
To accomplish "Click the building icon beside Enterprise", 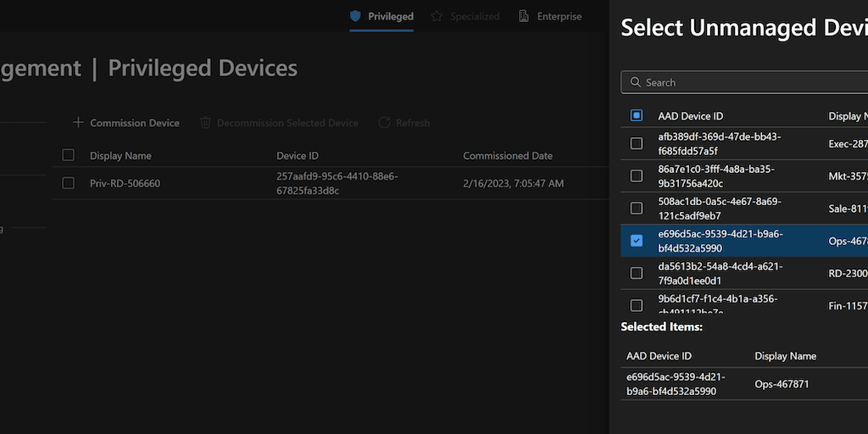I will point(524,16).
